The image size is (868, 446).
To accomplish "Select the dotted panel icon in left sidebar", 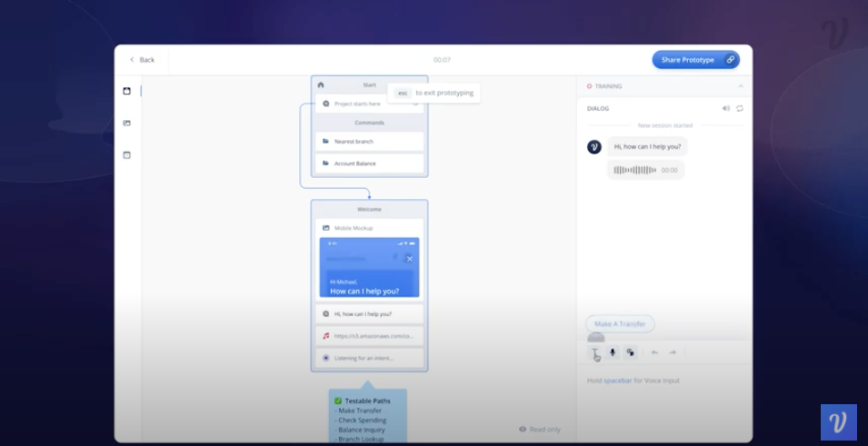I will pos(126,155).
